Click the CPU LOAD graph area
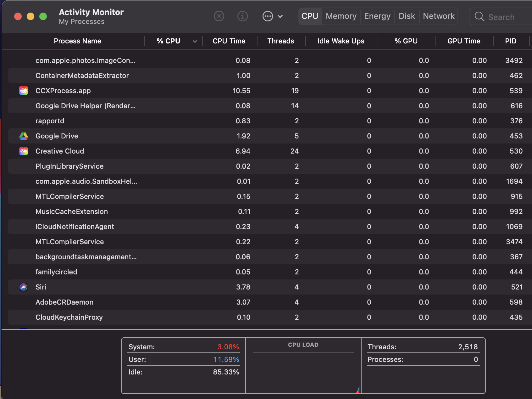Screen dimensions: 532x399 point(303,373)
